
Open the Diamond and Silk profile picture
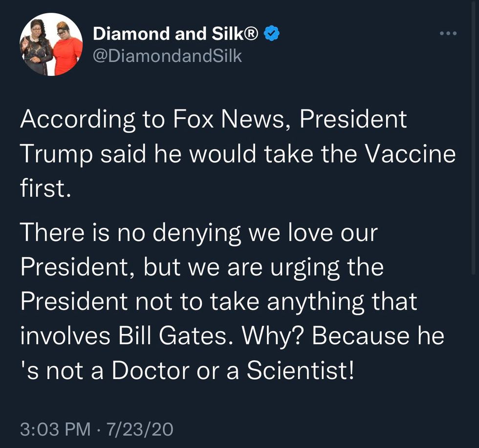(51, 44)
